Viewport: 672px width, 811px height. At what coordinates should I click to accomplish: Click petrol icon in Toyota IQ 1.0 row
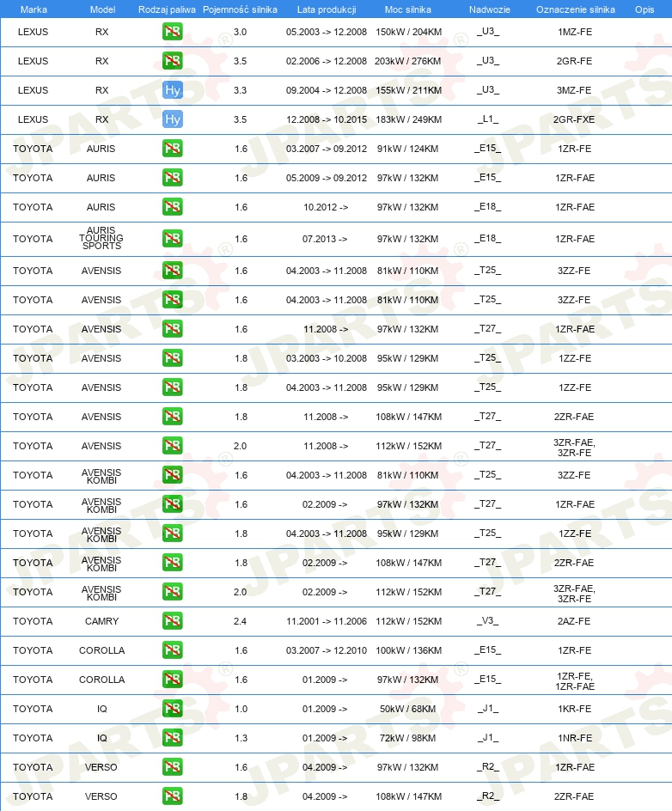[172, 709]
